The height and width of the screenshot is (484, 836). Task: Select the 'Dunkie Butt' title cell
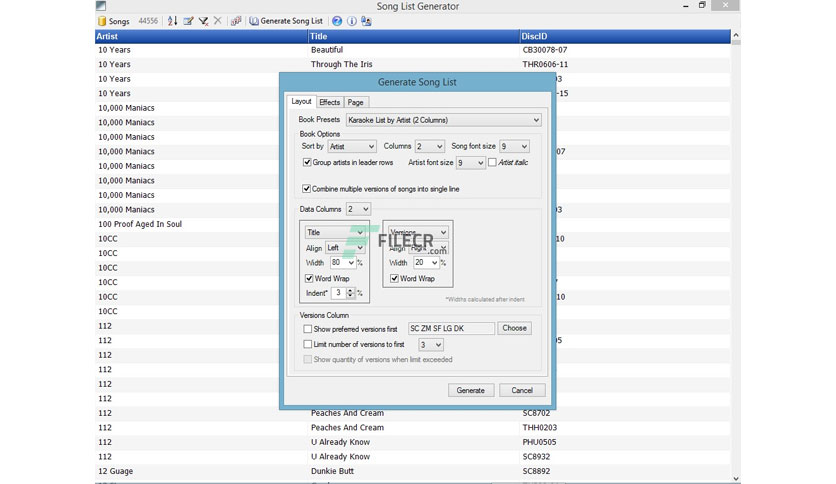click(x=332, y=471)
